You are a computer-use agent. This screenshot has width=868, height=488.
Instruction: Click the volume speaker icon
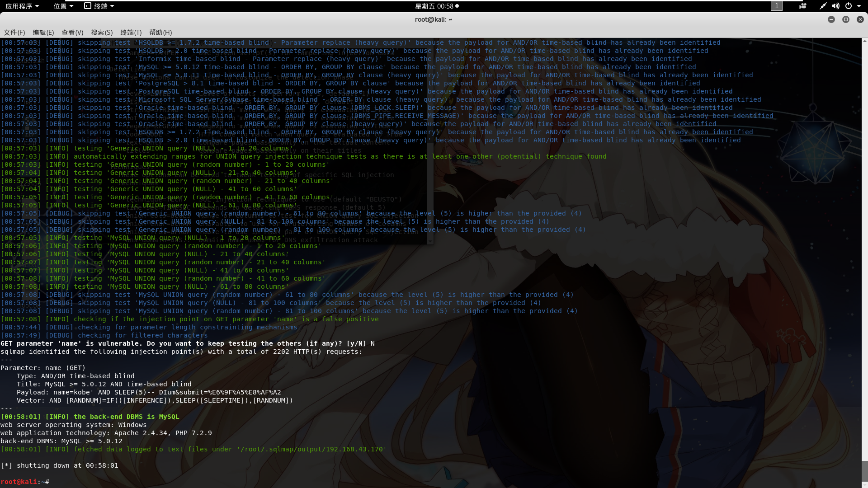click(835, 6)
